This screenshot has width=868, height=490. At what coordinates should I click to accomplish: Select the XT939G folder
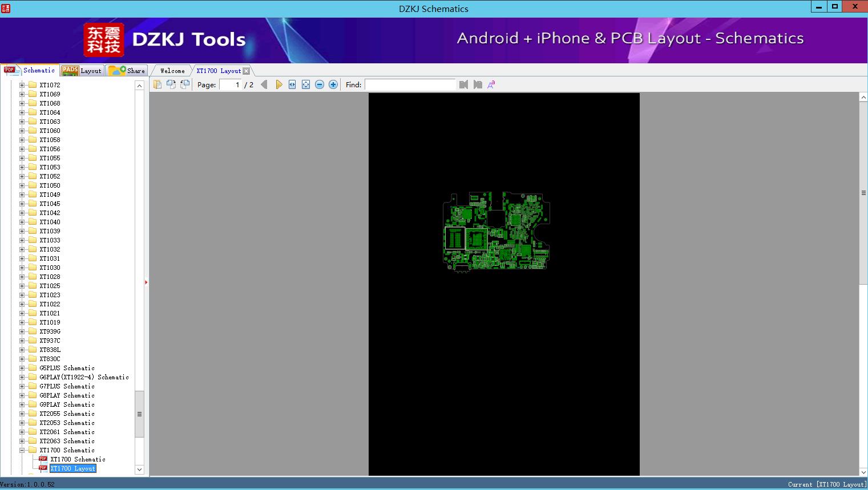[50, 331]
